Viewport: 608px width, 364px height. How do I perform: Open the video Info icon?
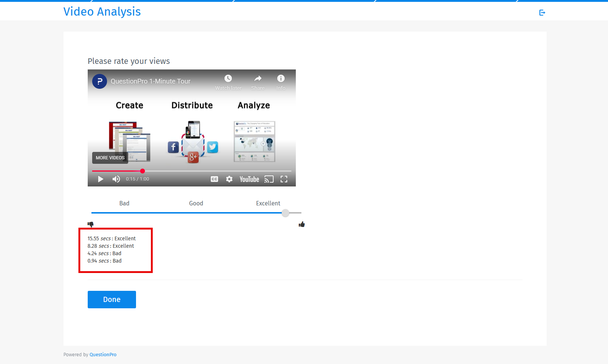281,78
